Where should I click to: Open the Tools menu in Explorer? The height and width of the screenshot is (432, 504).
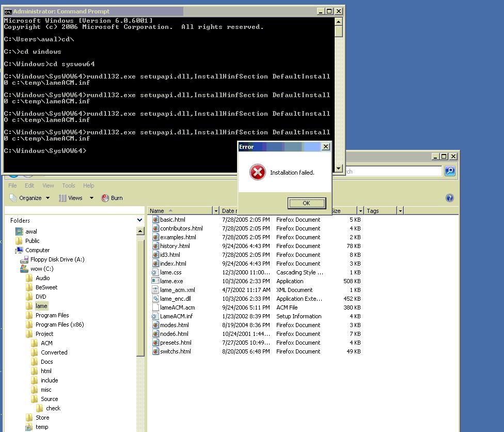click(69, 186)
